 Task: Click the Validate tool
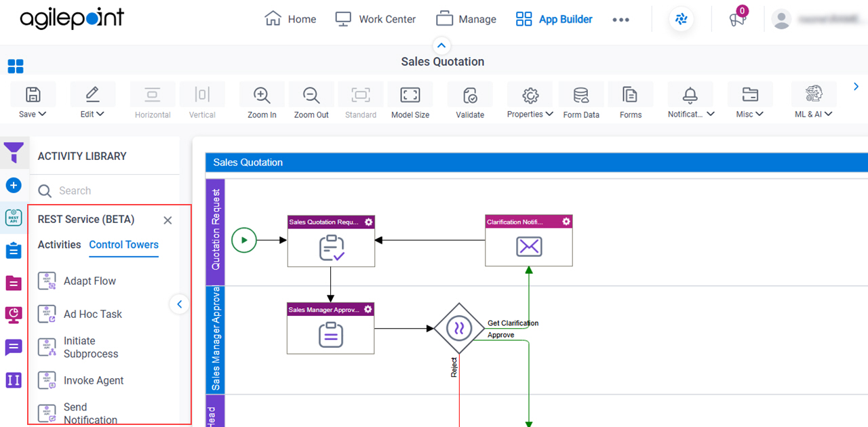click(x=470, y=101)
